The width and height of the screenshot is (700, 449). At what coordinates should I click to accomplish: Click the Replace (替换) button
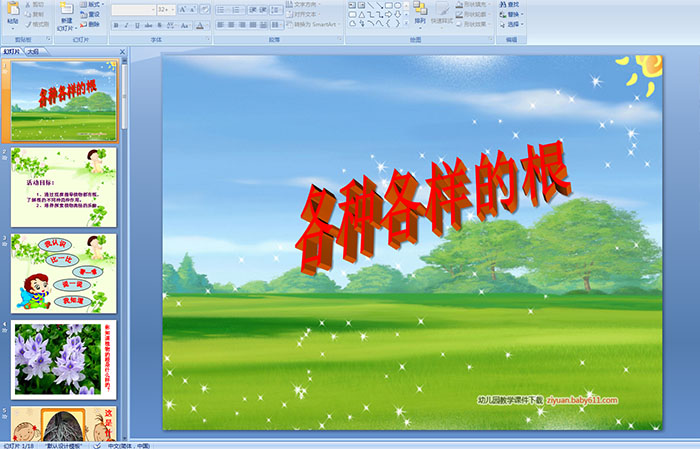(512, 14)
